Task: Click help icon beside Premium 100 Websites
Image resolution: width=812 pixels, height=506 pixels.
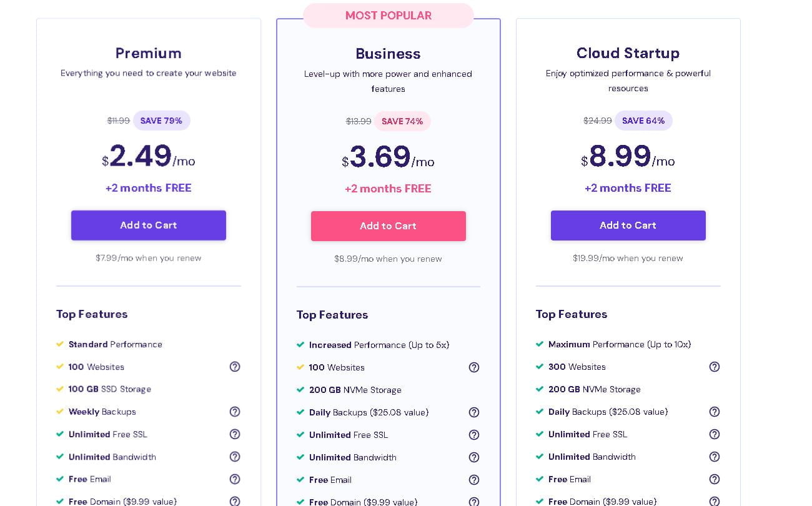Action: (x=235, y=367)
